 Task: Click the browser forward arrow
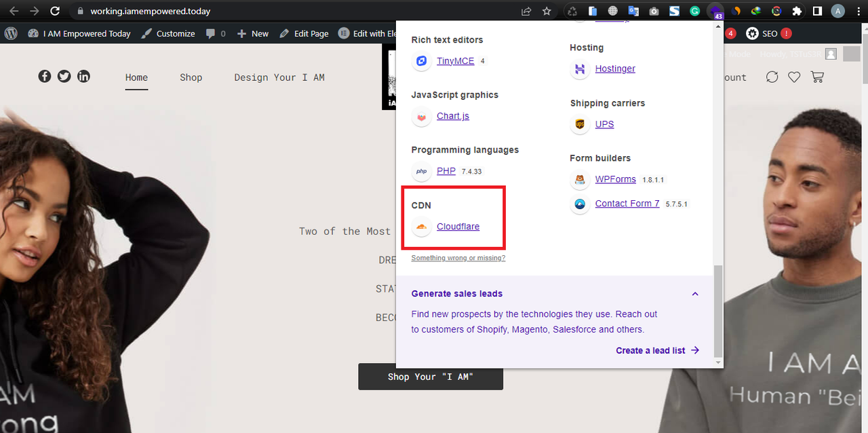34,11
